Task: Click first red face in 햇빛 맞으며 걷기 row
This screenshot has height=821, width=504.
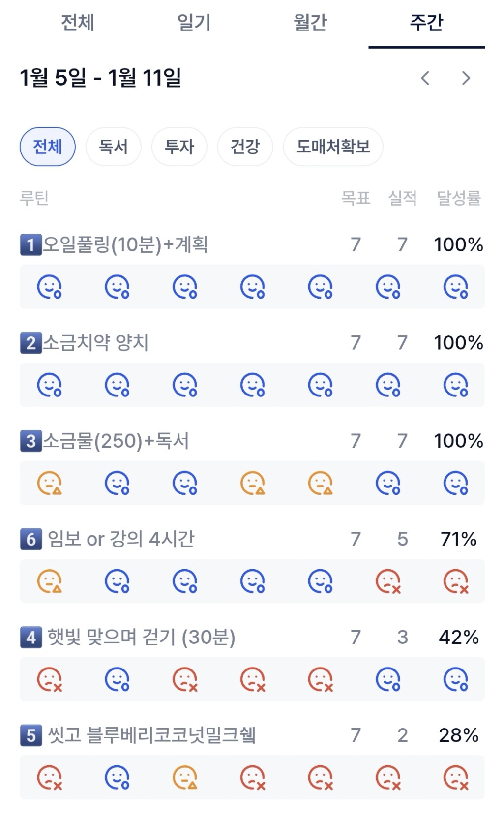Action: click(50, 679)
